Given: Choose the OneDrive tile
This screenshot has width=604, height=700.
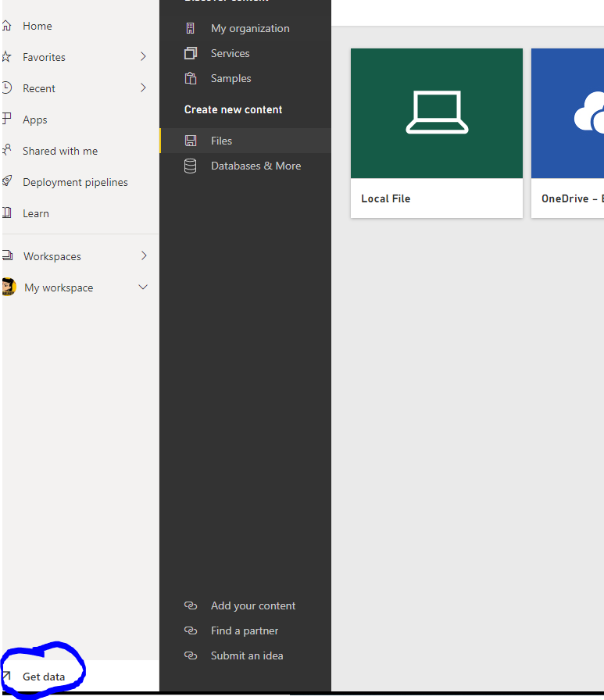Looking at the screenshot, I should coord(568,133).
